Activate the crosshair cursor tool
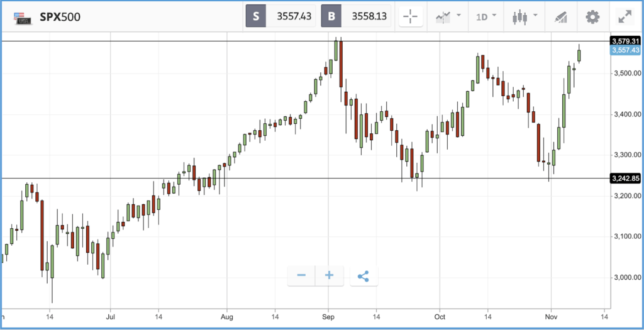The height and width of the screenshot is (330, 644). tap(411, 17)
